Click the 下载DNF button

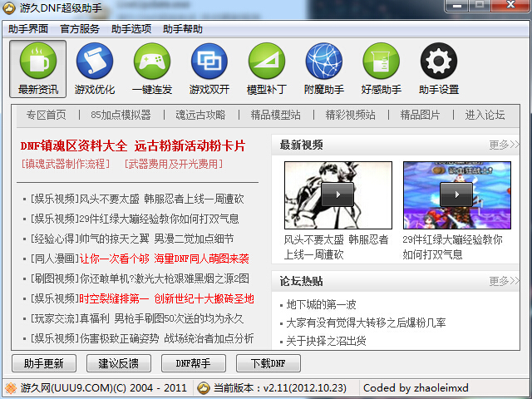(268, 363)
